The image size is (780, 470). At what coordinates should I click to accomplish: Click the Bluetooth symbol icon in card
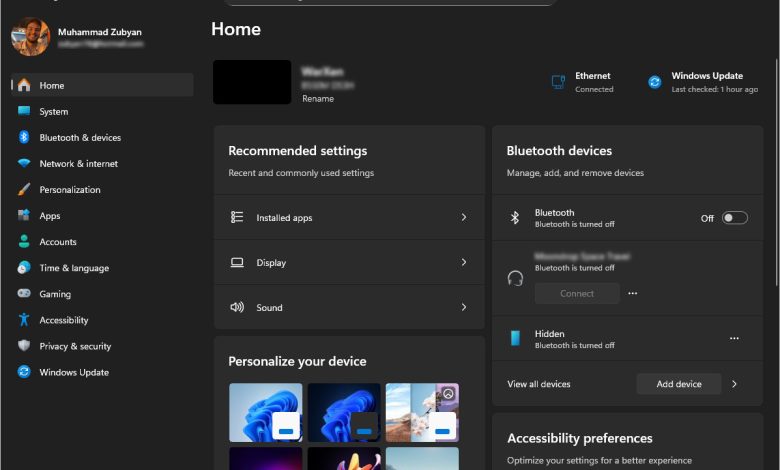coord(515,217)
